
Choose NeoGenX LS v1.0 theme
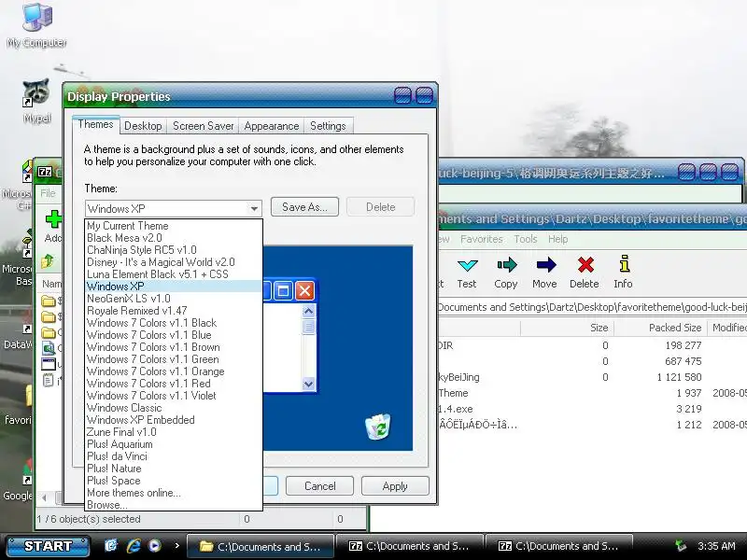[174, 299]
